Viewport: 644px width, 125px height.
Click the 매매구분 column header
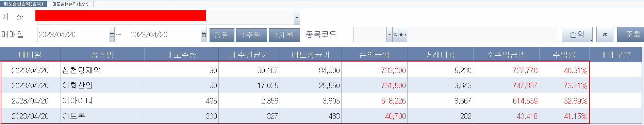[x=615, y=55]
